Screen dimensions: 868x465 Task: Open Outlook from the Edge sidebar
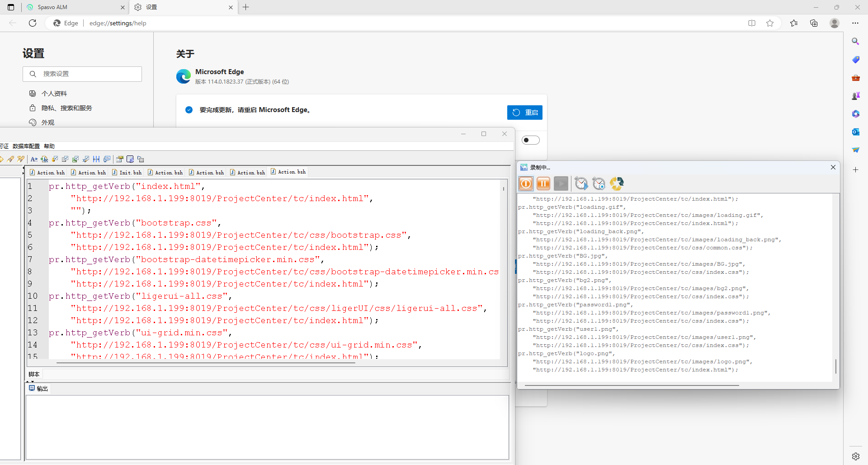(x=855, y=132)
